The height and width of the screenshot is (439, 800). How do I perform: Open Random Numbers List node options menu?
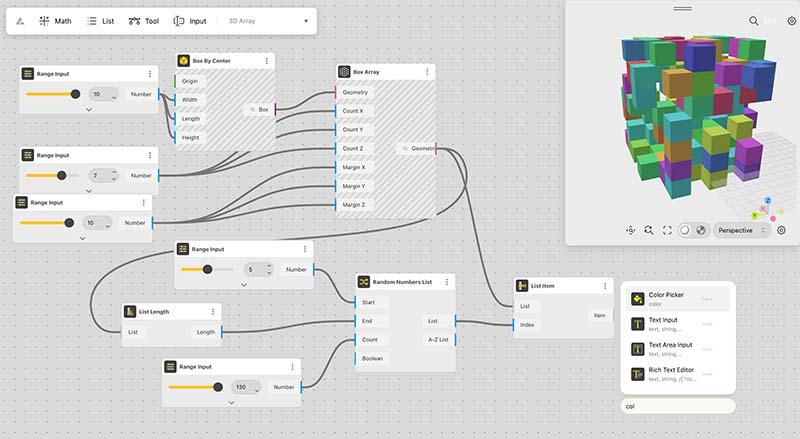point(446,282)
